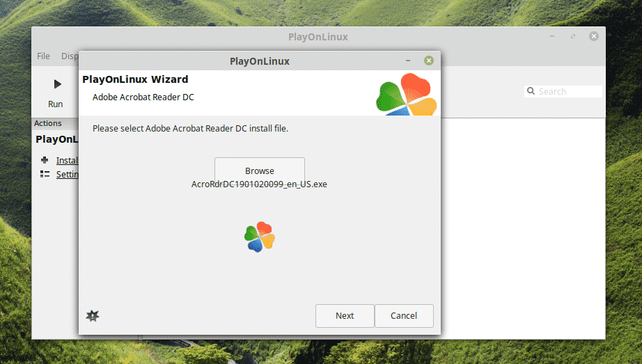This screenshot has height=364, width=642.
Task: Close the wizard with the green X button
Action: pyautogui.click(x=429, y=61)
